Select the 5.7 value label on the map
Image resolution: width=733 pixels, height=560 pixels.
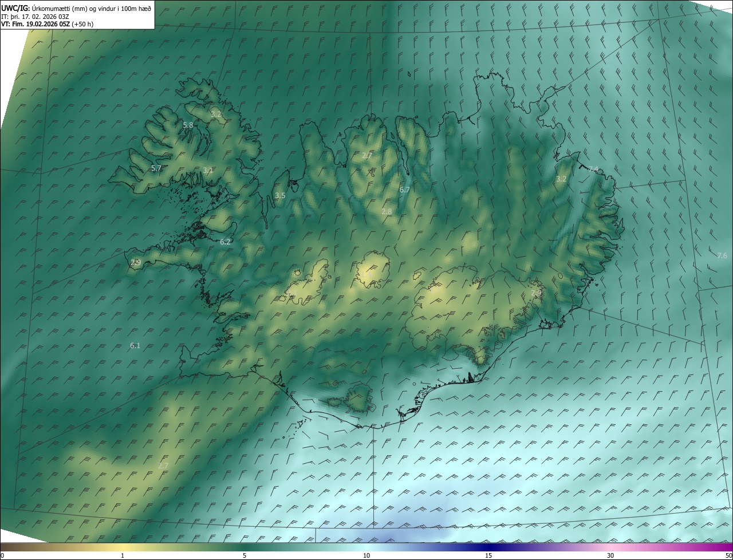(x=156, y=168)
